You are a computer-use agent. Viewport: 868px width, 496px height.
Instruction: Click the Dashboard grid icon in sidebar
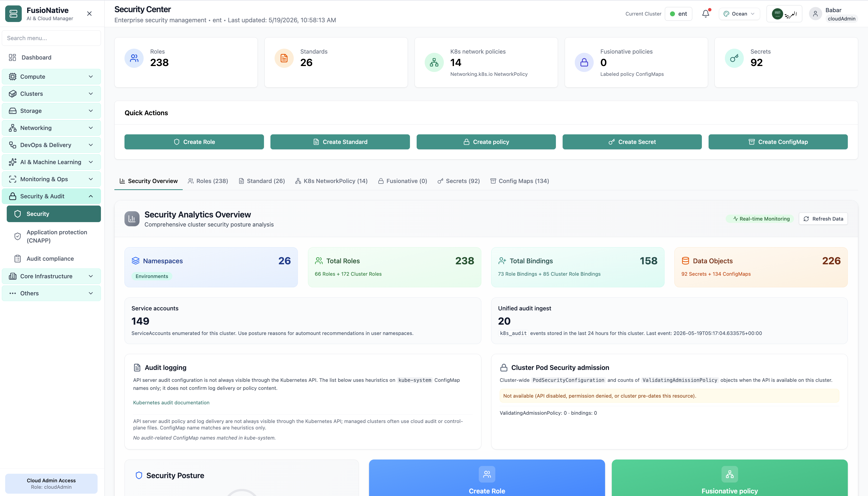point(13,57)
